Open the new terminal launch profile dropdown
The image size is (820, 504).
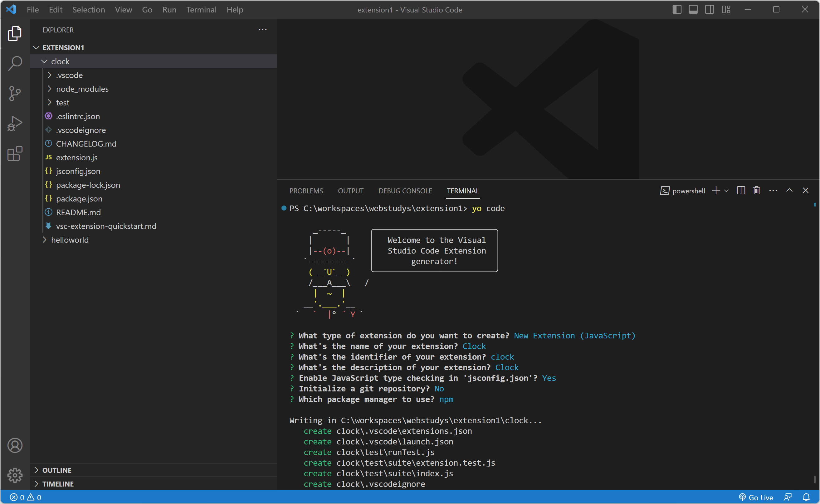pyautogui.click(x=727, y=191)
